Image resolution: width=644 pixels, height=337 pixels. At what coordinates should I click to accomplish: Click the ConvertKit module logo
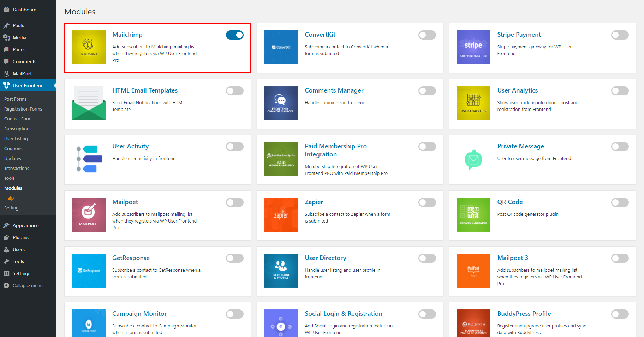coord(281,47)
